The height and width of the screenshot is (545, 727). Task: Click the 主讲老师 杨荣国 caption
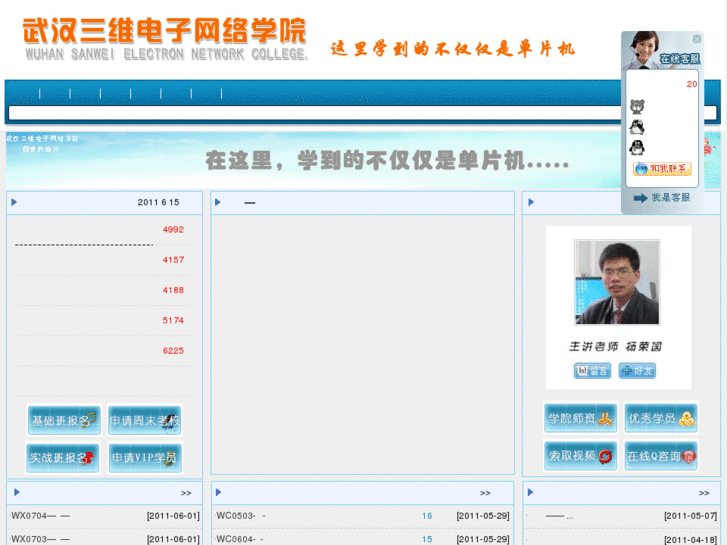click(x=616, y=346)
